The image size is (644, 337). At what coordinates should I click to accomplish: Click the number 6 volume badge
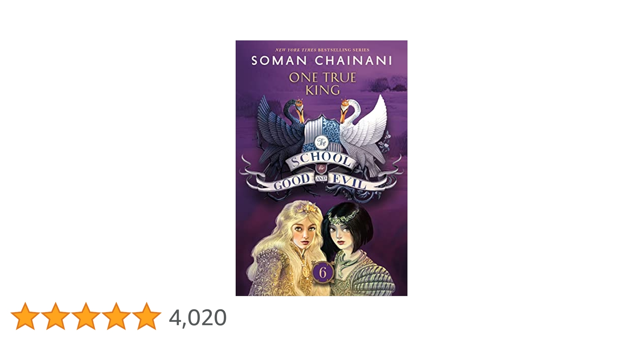323,273
